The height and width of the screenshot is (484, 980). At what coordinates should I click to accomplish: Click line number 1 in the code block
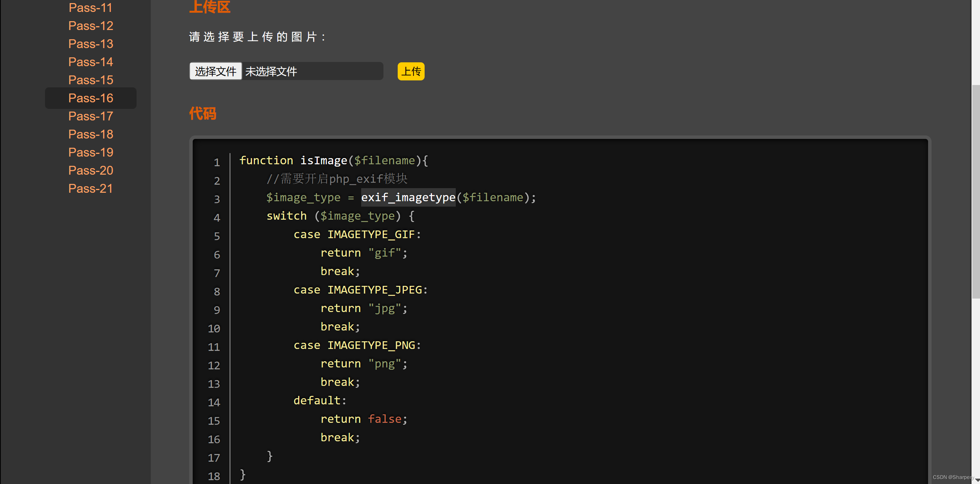217,162
